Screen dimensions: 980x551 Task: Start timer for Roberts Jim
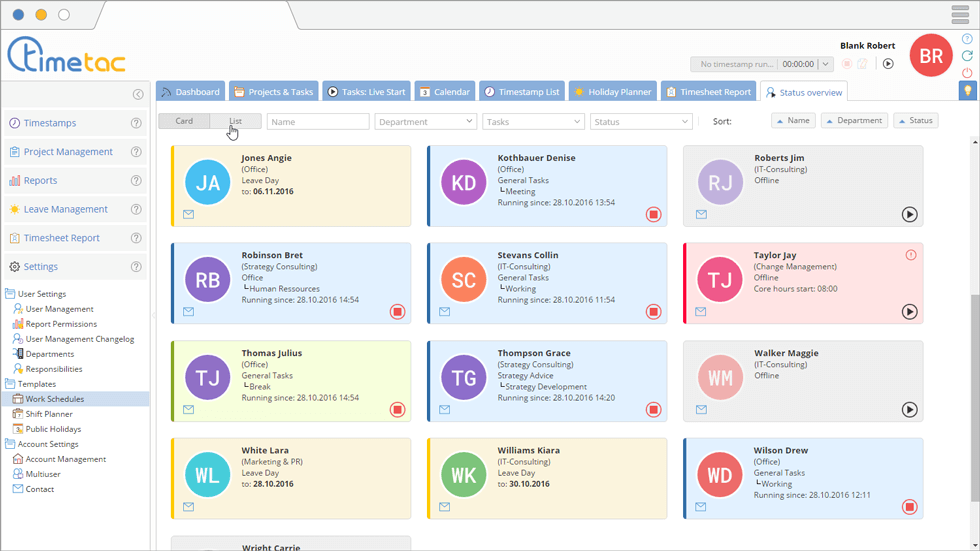point(909,214)
